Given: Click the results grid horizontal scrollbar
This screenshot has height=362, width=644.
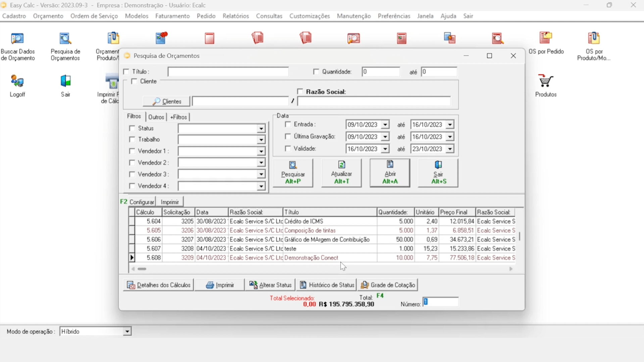Looking at the screenshot, I should click(322, 269).
